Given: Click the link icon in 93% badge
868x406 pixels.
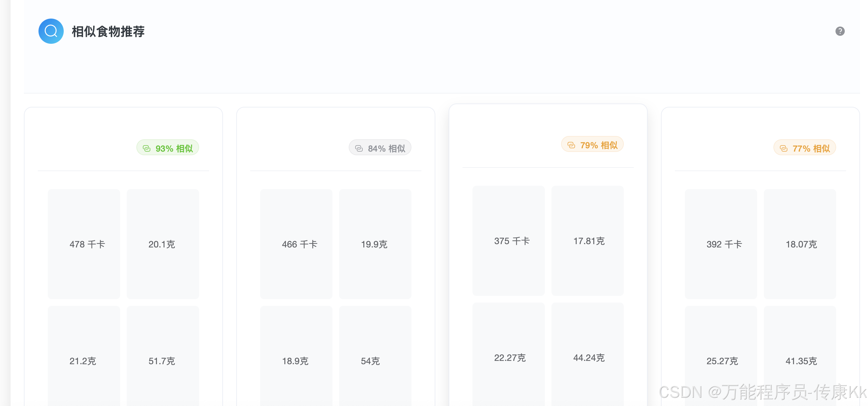Looking at the screenshot, I should pos(147,148).
